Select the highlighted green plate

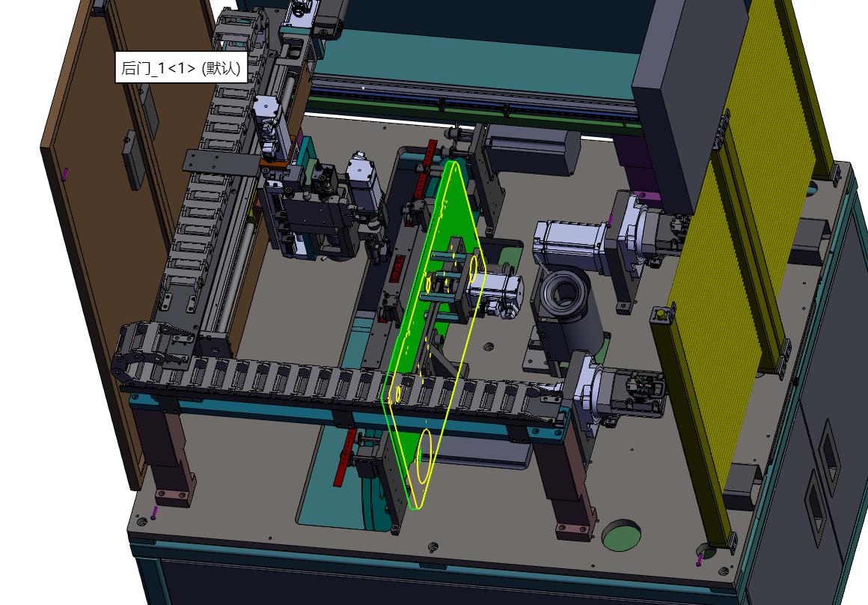[433, 335]
